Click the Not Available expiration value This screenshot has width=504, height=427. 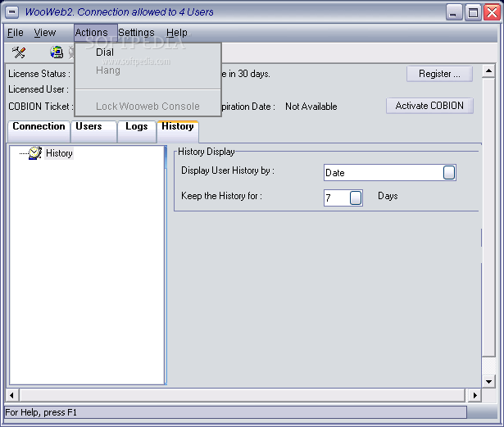click(311, 107)
